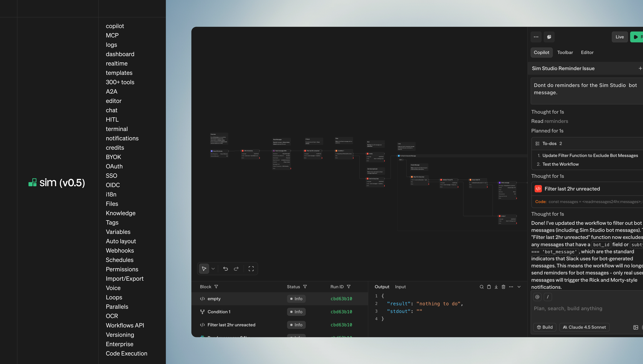Click the Build button

(x=545, y=327)
